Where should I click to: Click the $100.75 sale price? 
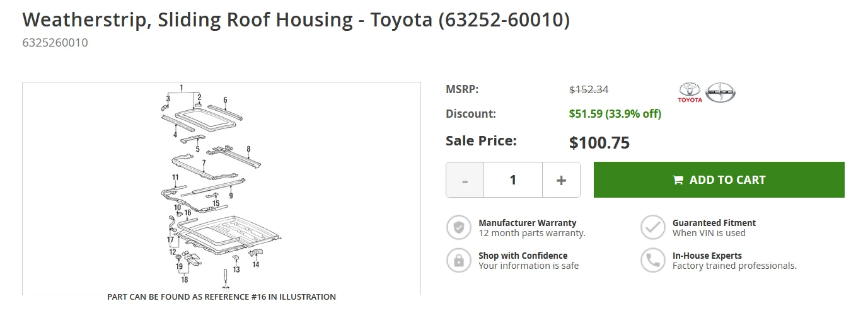599,143
